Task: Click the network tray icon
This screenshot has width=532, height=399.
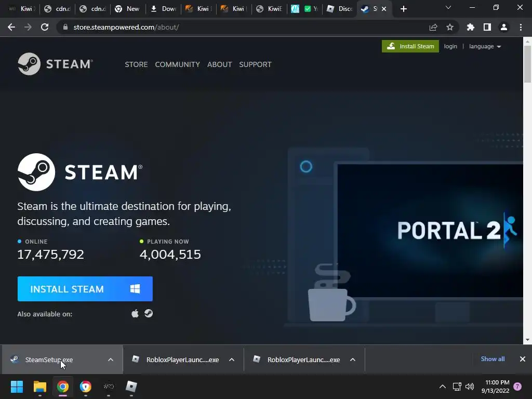Action: click(x=457, y=387)
